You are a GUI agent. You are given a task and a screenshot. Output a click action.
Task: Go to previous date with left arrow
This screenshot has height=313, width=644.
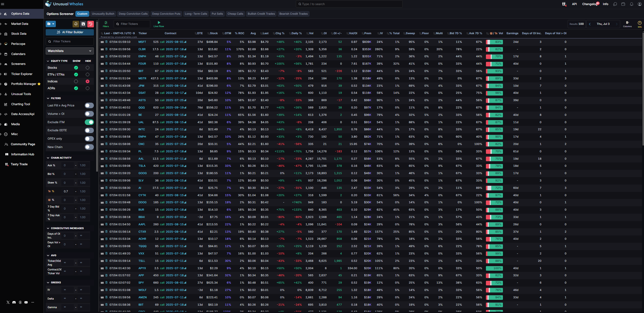pos(590,24)
